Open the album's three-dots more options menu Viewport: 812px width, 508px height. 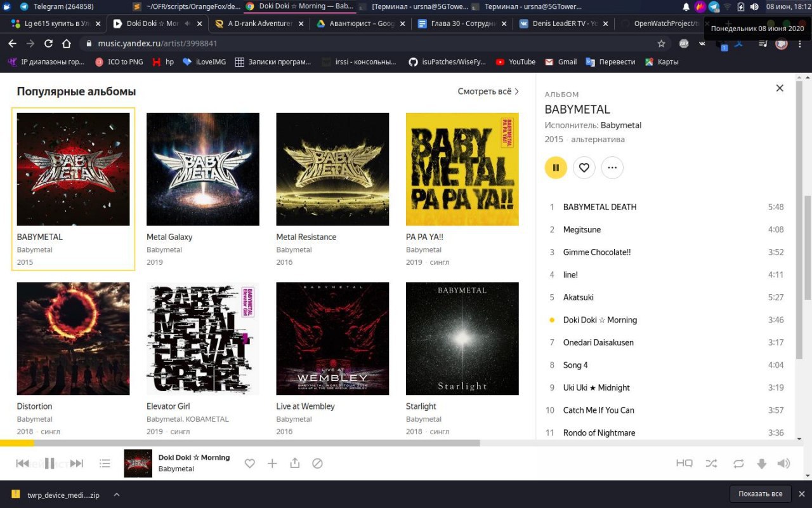612,168
